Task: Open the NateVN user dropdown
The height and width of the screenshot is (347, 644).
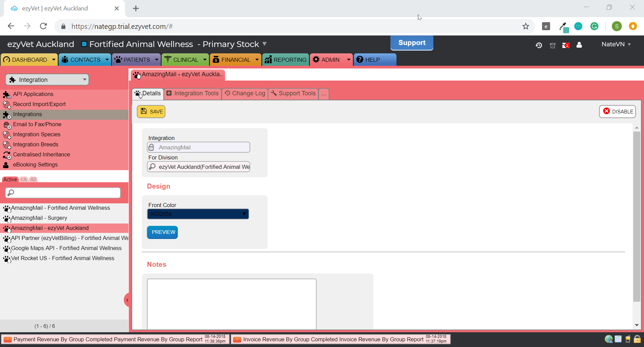Action: pos(616,44)
